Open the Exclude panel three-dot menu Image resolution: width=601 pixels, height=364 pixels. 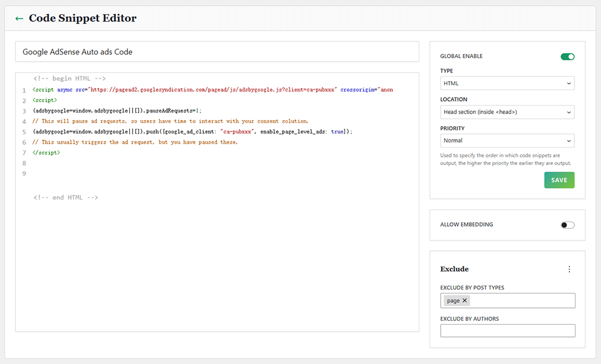pyautogui.click(x=569, y=269)
